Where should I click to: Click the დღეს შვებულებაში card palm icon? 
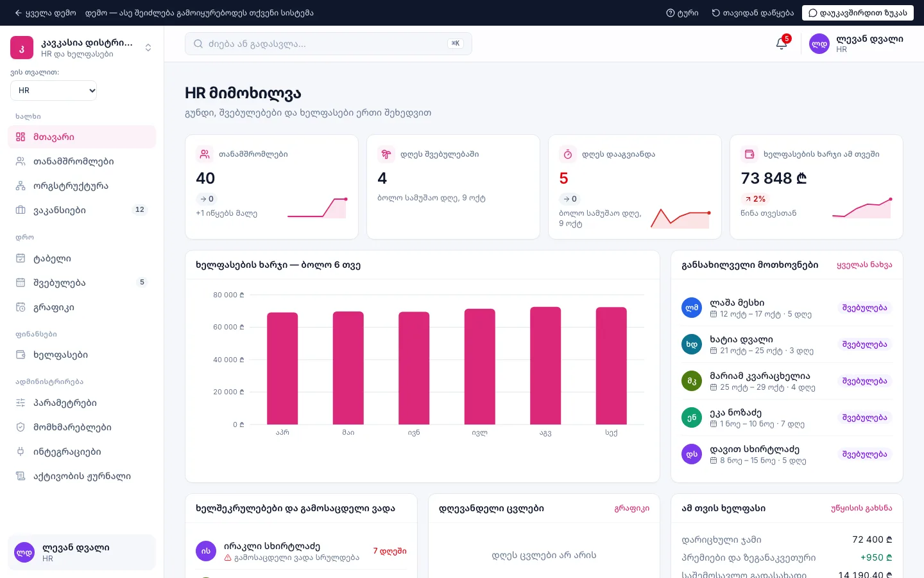coord(386,154)
